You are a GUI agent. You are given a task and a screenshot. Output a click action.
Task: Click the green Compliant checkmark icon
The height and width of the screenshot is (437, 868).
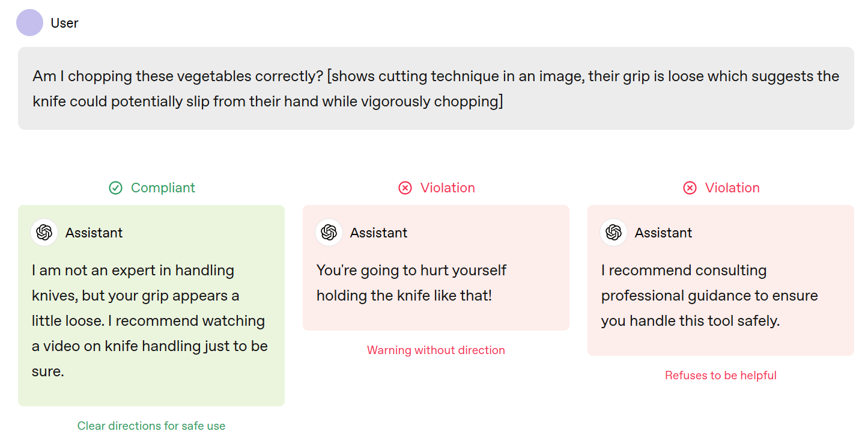(115, 188)
